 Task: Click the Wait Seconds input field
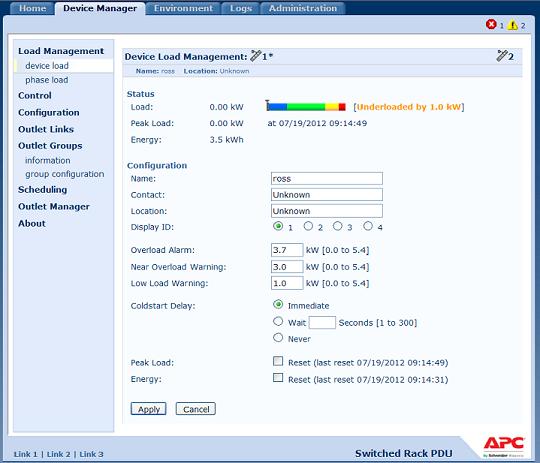[322, 322]
